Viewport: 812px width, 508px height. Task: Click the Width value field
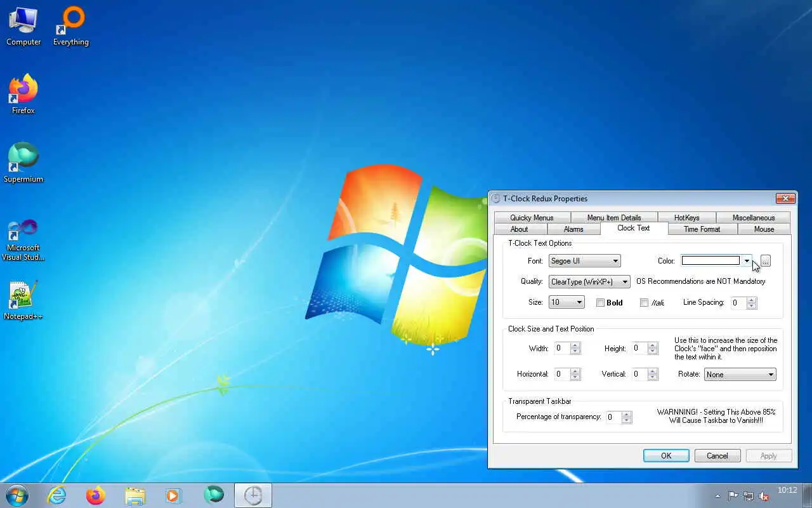563,349
